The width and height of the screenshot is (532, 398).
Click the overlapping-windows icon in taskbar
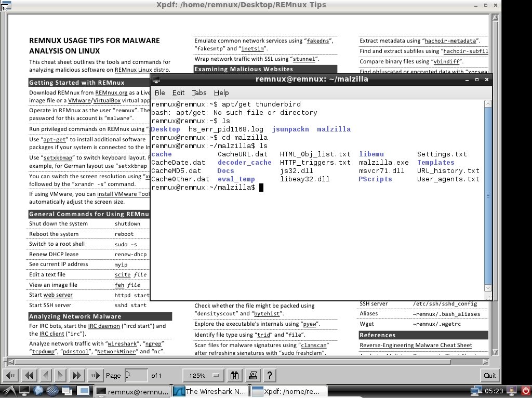pyautogui.click(x=67, y=391)
